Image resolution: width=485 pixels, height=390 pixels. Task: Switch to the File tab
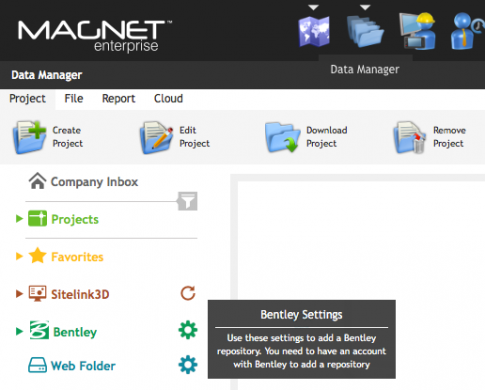[74, 99]
